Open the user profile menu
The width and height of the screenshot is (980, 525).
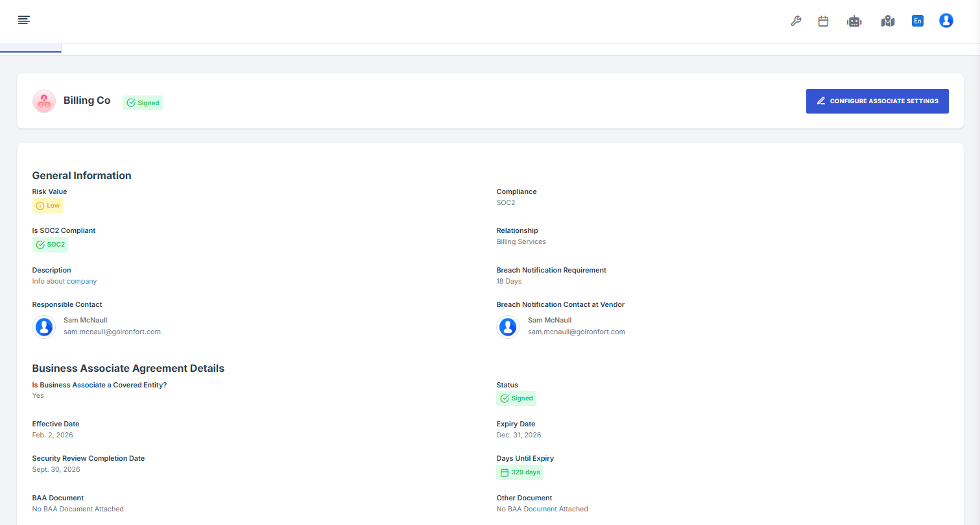point(946,21)
